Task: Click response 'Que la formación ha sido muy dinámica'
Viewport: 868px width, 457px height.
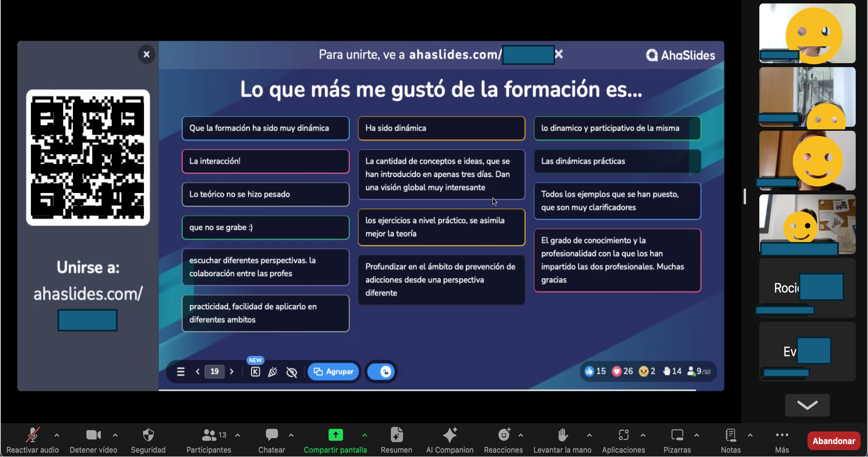Action: coord(265,128)
